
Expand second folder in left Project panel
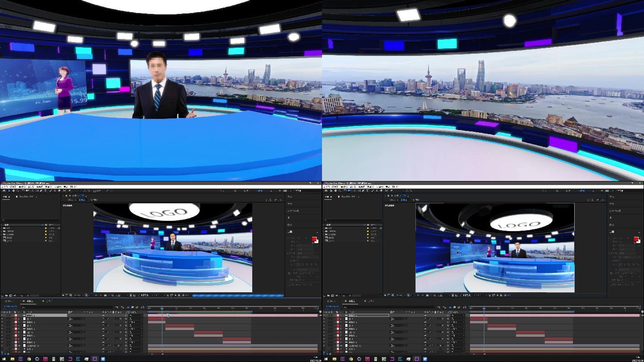(1, 231)
